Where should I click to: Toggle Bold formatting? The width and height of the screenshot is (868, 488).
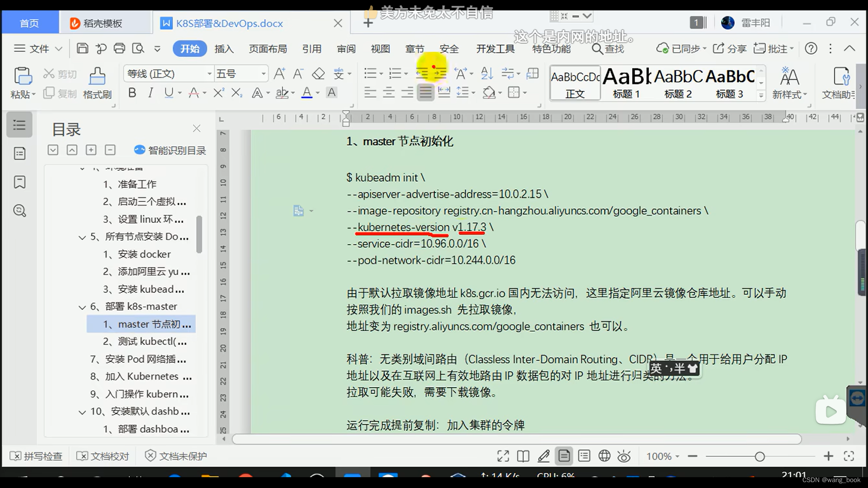132,93
